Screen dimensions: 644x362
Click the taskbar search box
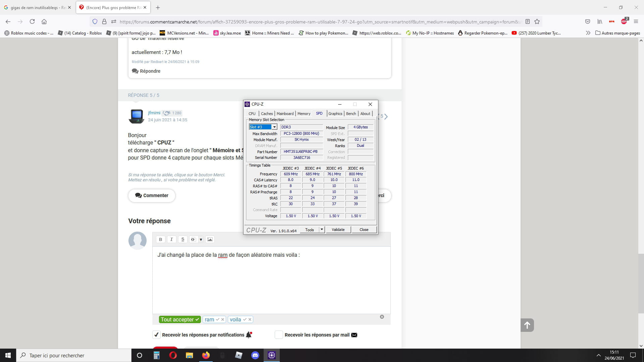coord(74,355)
